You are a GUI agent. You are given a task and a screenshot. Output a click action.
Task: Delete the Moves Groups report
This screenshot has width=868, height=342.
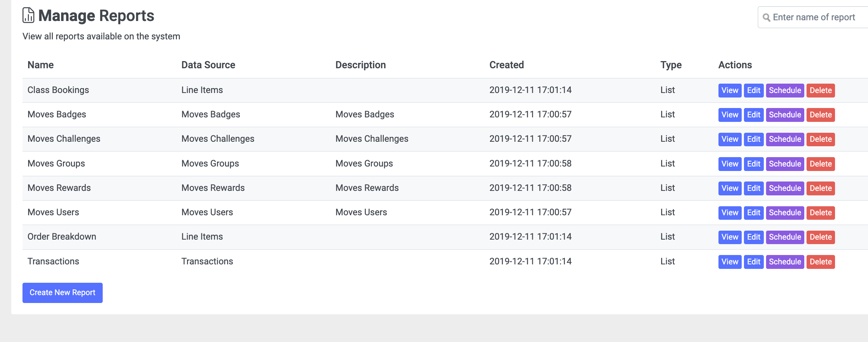pos(820,164)
